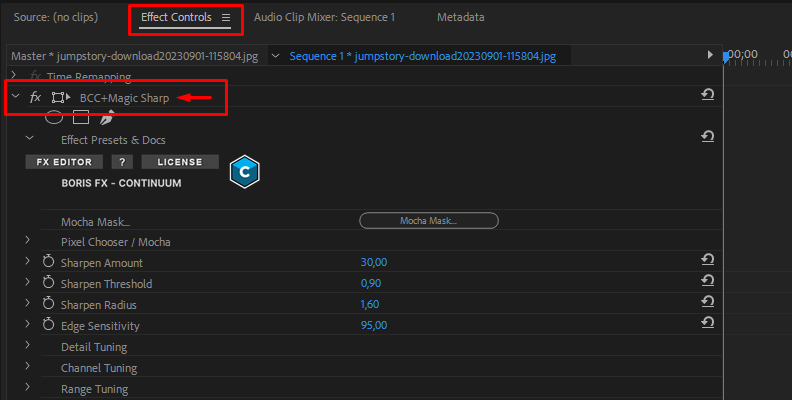Open Audio Clip Mixer: Sequence 1 tab

(x=324, y=17)
